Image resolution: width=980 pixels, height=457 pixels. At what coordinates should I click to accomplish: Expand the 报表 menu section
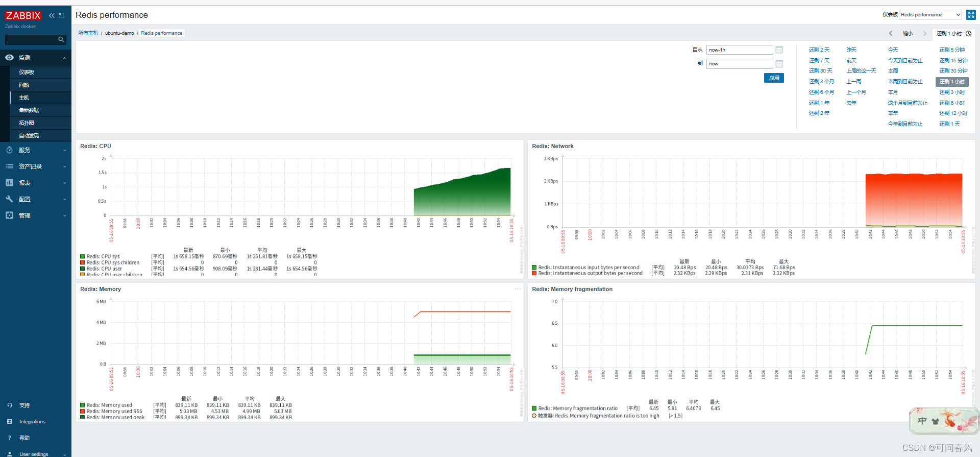point(64,183)
